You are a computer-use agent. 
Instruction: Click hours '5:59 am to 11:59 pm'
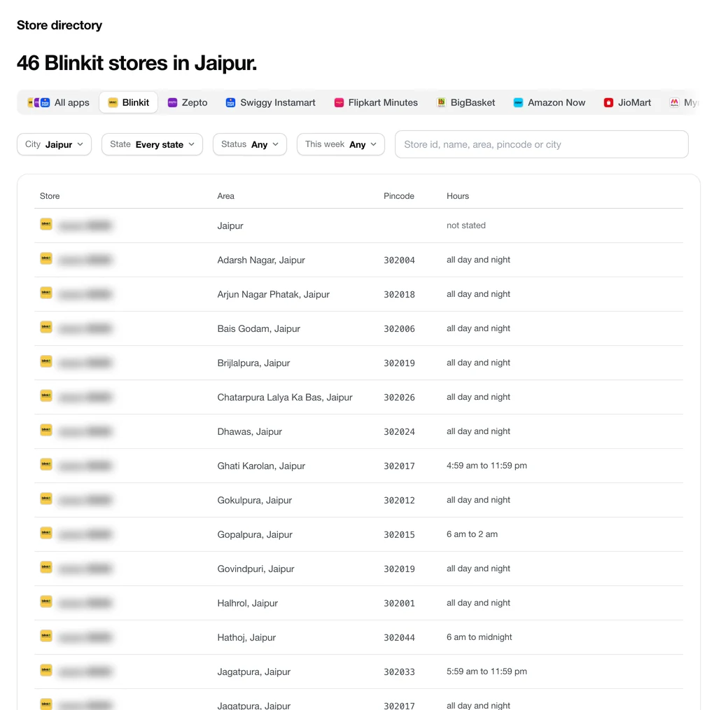486,671
